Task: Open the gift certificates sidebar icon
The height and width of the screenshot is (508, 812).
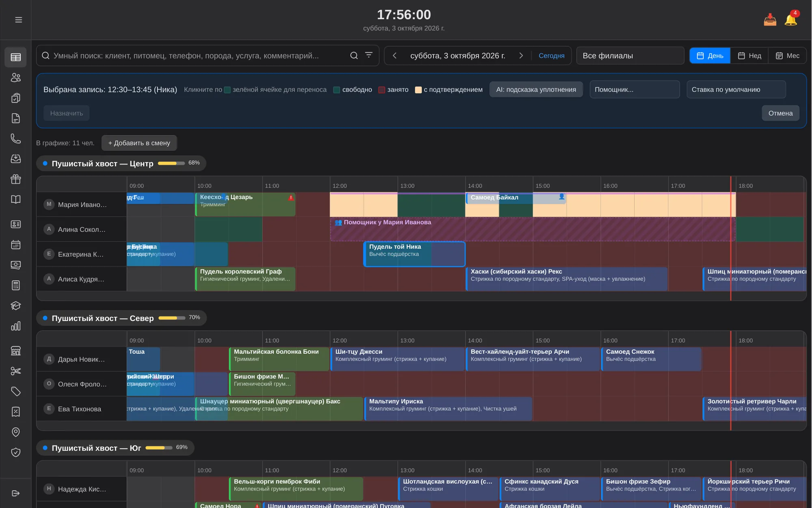Action: 15,179
